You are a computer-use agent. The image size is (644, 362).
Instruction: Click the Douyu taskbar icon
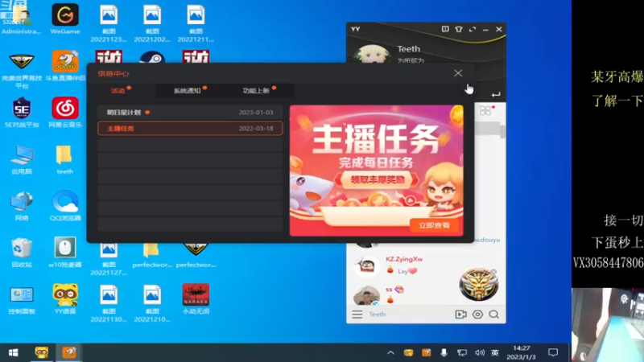coord(69,352)
